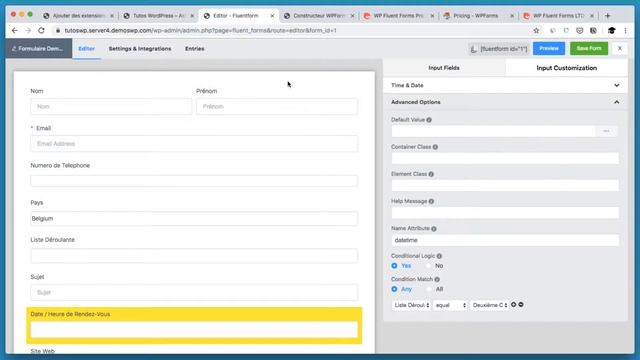The height and width of the screenshot is (360, 640).
Task: Click Name Attribute datetime input
Action: tap(505, 240)
